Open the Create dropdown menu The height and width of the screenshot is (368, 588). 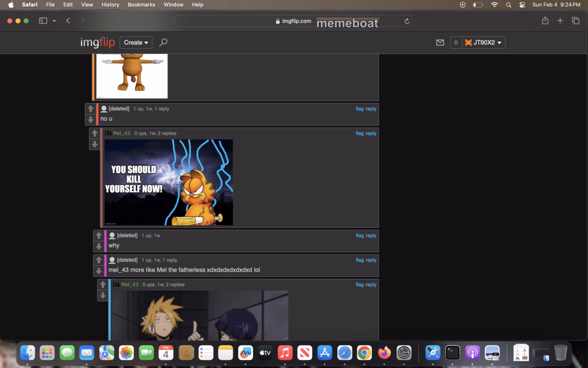click(x=136, y=42)
